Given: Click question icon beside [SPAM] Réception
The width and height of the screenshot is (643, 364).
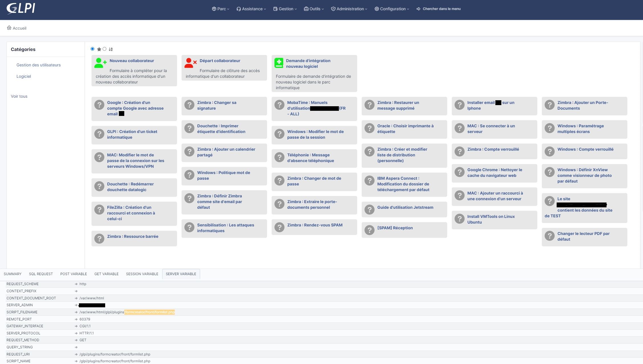Looking at the screenshot, I should [x=369, y=230].
